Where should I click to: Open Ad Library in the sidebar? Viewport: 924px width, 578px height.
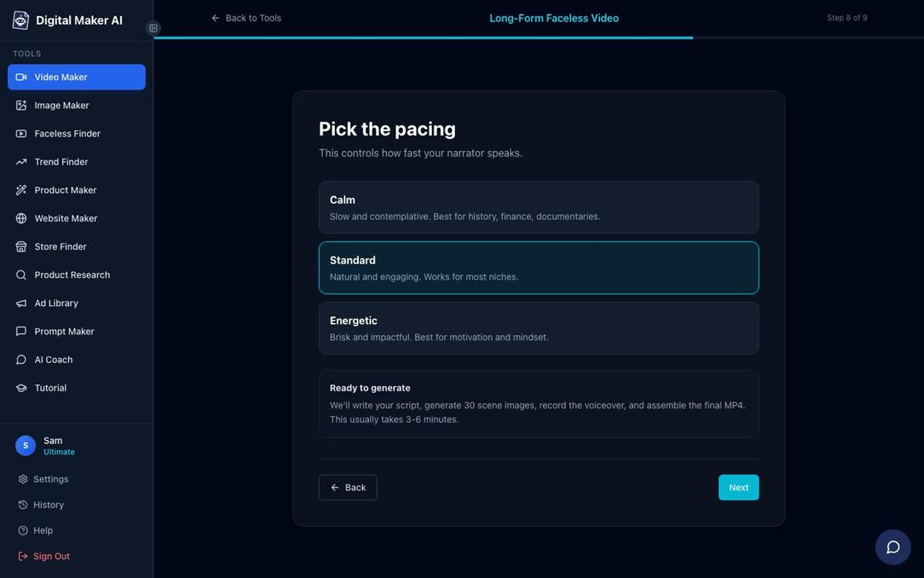pyautogui.click(x=76, y=303)
